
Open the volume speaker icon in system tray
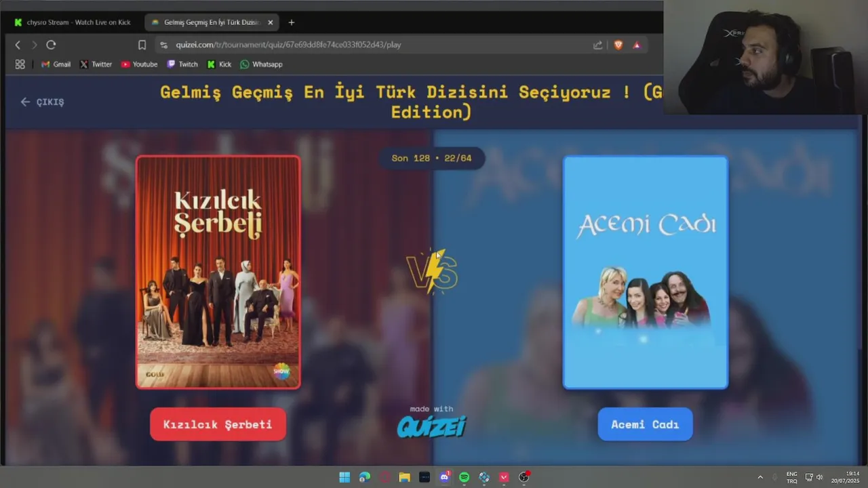[x=820, y=477]
